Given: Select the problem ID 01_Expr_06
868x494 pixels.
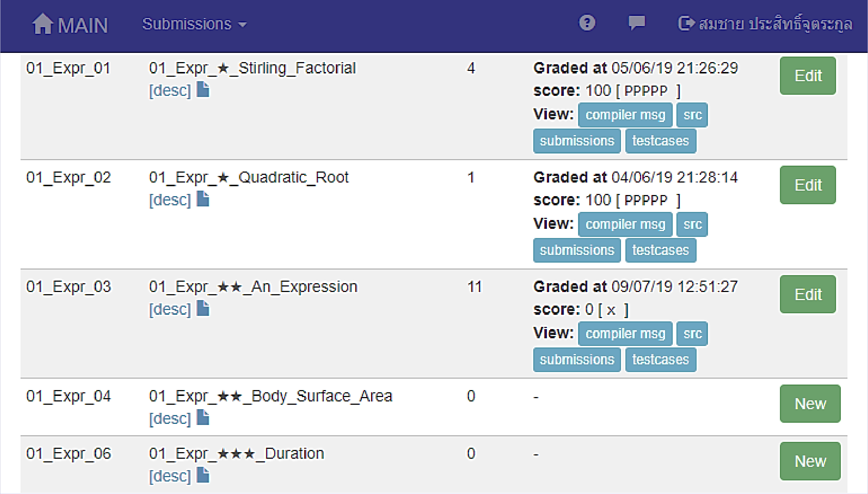Looking at the screenshot, I should (68, 454).
